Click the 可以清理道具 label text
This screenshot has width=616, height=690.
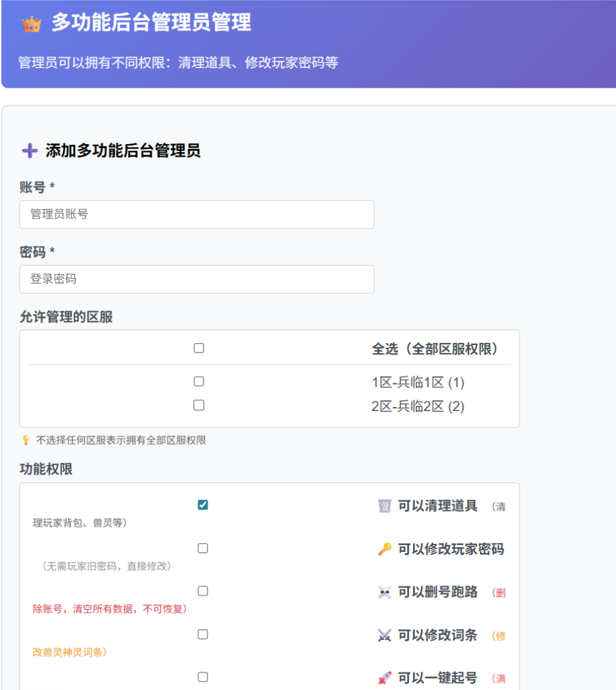click(438, 505)
